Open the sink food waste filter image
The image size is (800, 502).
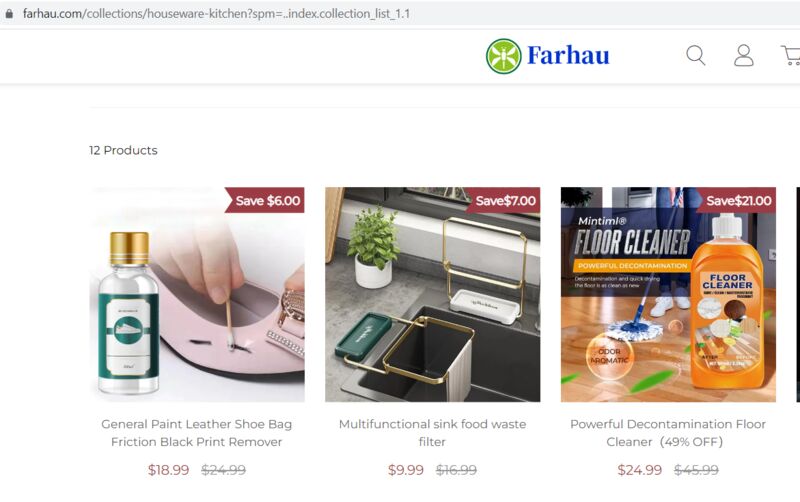(433, 294)
